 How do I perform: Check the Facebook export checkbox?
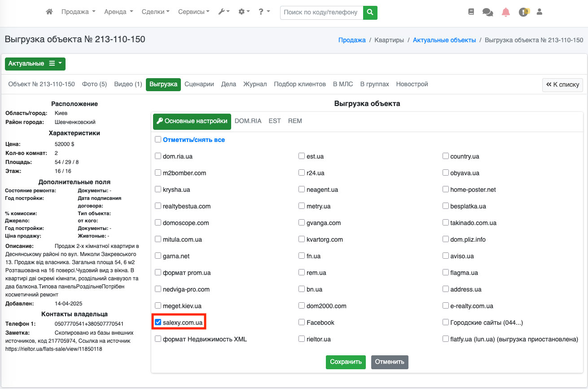click(x=302, y=323)
